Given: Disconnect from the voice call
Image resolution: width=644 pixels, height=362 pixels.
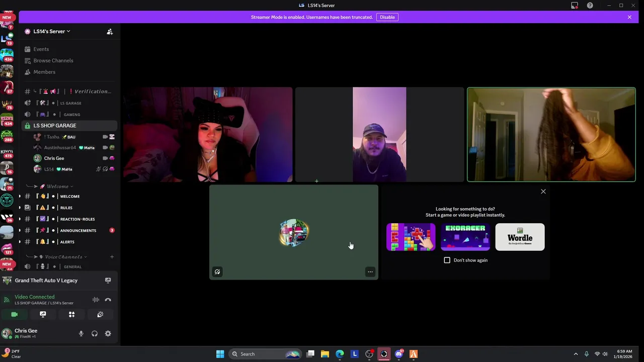Looking at the screenshot, I should pyautogui.click(x=108, y=300).
